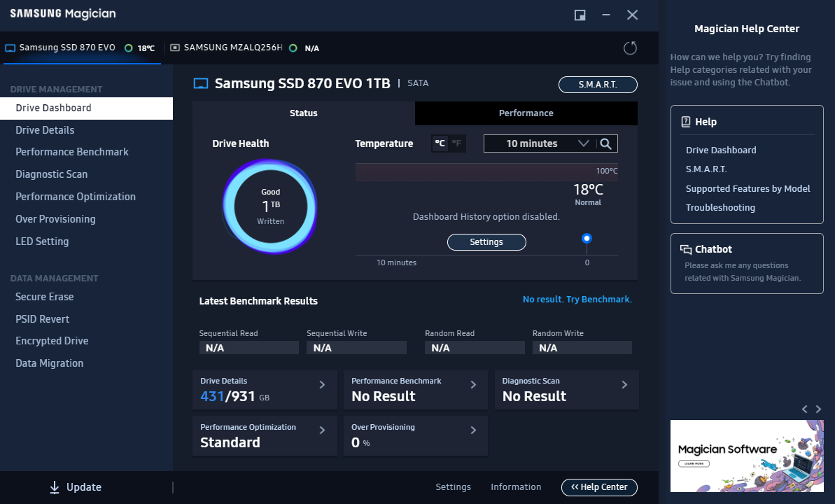
Task: Open the Chatbot panel
Action: [747, 263]
